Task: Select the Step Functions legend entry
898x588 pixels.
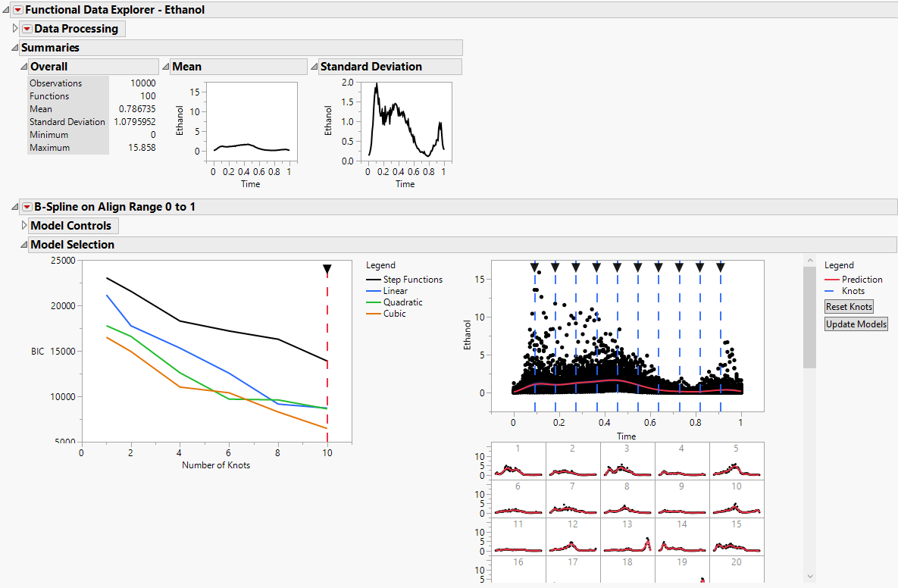Action: coord(405,280)
